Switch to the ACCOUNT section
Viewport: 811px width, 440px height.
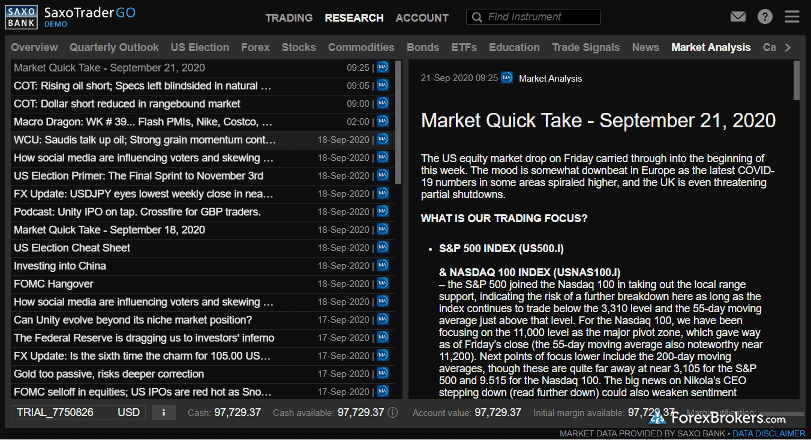[422, 18]
